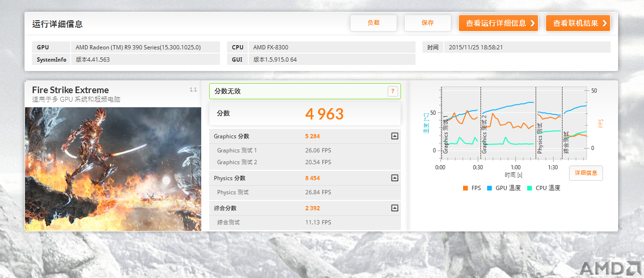Screen dimensions: 644x278
Task: Click combined score value 2 392
Action: (312, 208)
